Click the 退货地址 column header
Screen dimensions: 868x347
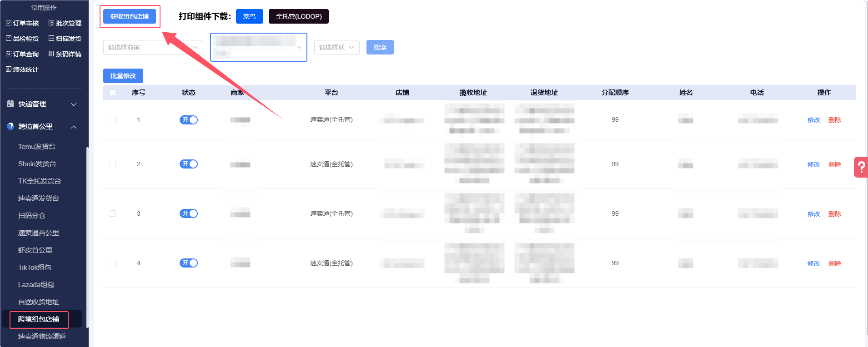point(544,93)
